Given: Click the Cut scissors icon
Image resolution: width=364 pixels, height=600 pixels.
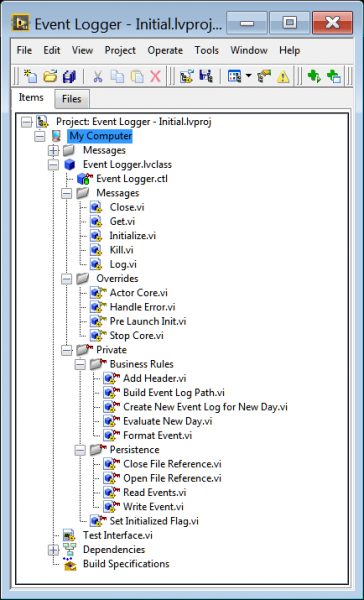Looking at the screenshot, I should (98, 76).
